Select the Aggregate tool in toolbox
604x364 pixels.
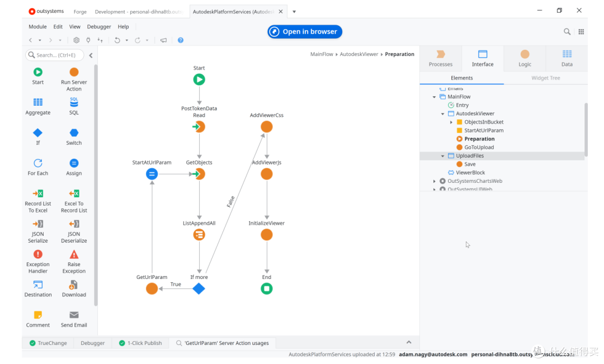click(38, 106)
